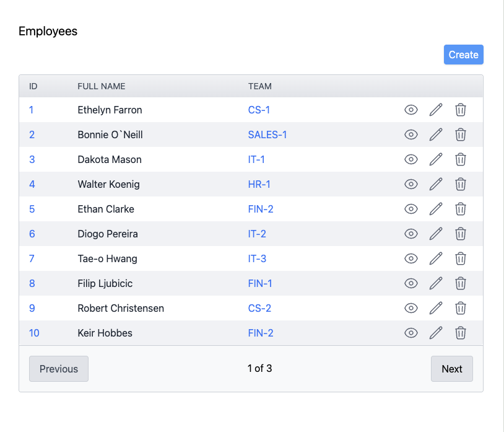View Tae-o Hwang via eye icon

[411, 258]
